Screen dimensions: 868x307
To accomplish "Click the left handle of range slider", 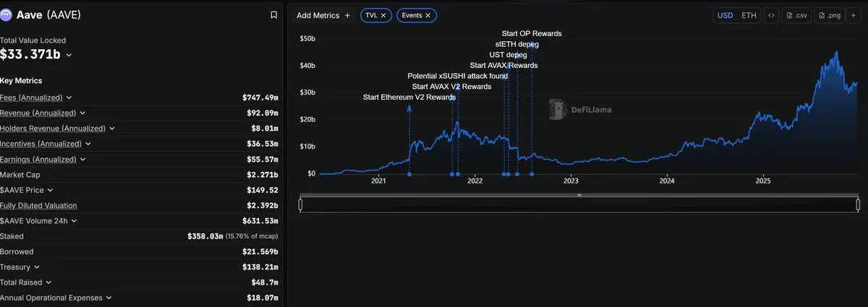I will [x=300, y=205].
